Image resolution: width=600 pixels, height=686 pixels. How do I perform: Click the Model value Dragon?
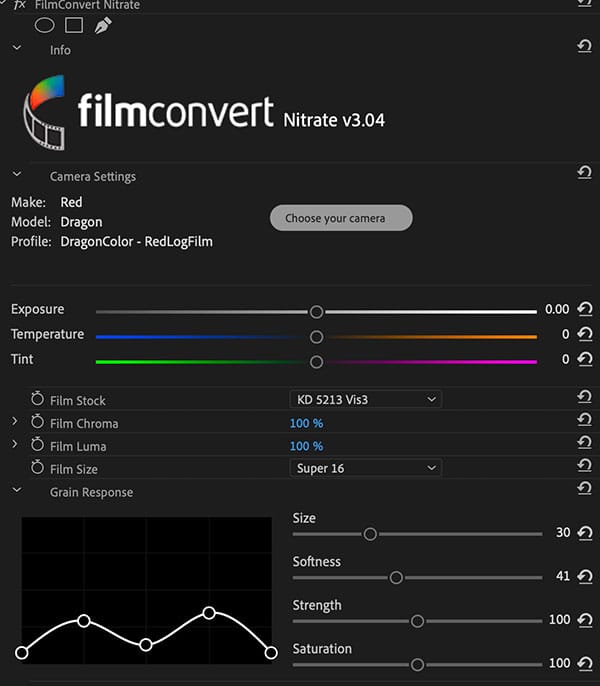coord(81,222)
